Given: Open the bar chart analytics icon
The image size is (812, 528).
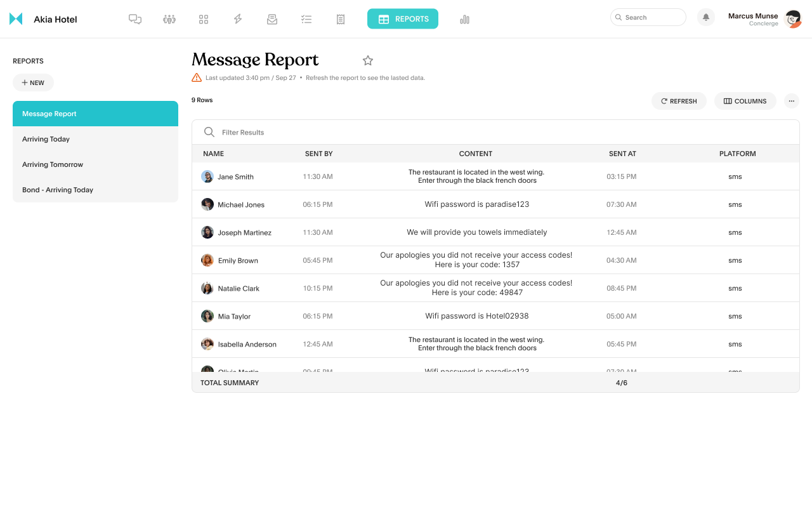Looking at the screenshot, I should [x=465, y=19].
